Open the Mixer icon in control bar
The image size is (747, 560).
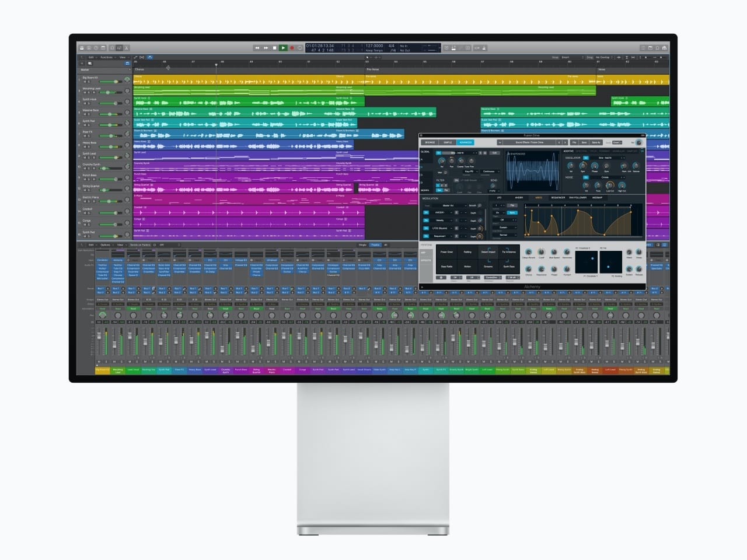[x=119, y=48]
